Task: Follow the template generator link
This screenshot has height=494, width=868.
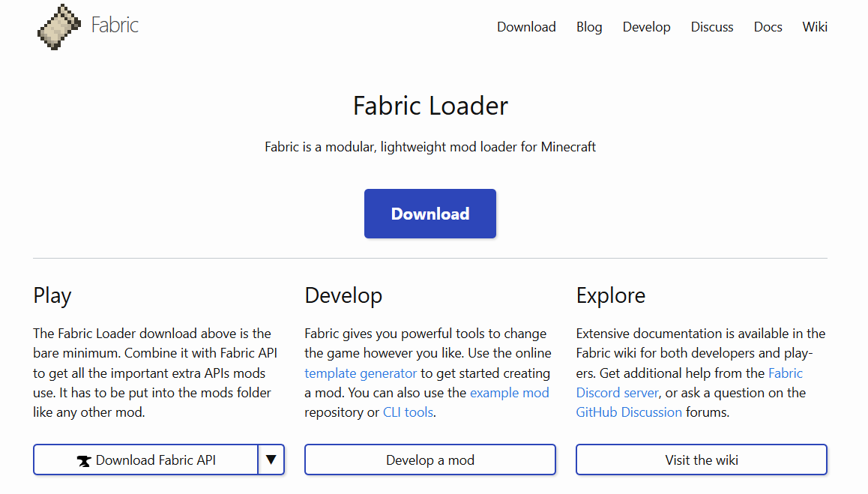Action: (x=361, y=373)
